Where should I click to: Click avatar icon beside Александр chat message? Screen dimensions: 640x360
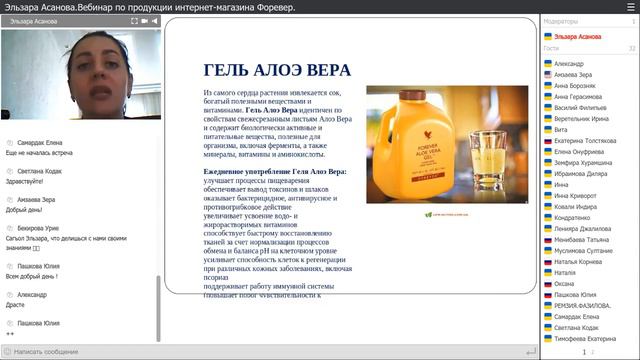point(10,295)
